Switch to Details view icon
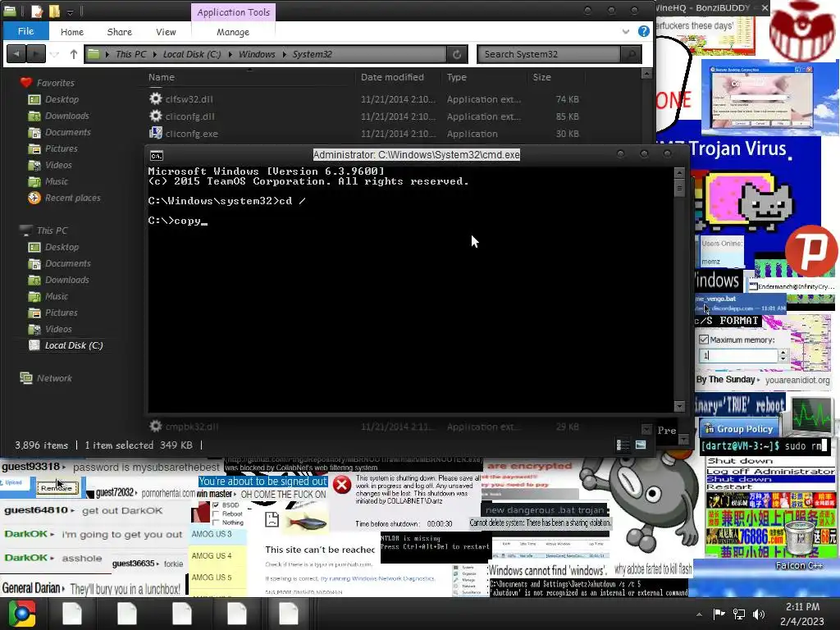Viewport: 840px width, 630px height. (x=623, y=445)
